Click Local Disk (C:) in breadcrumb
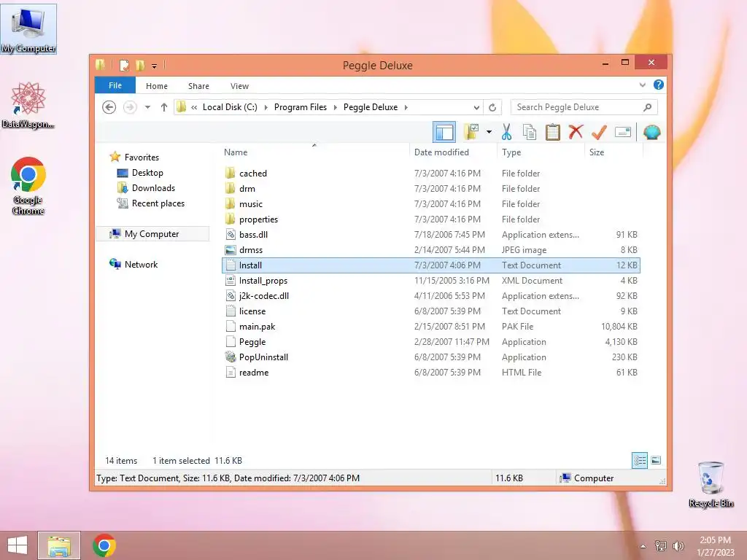This screenshot has height=560, width=747. 230,107
